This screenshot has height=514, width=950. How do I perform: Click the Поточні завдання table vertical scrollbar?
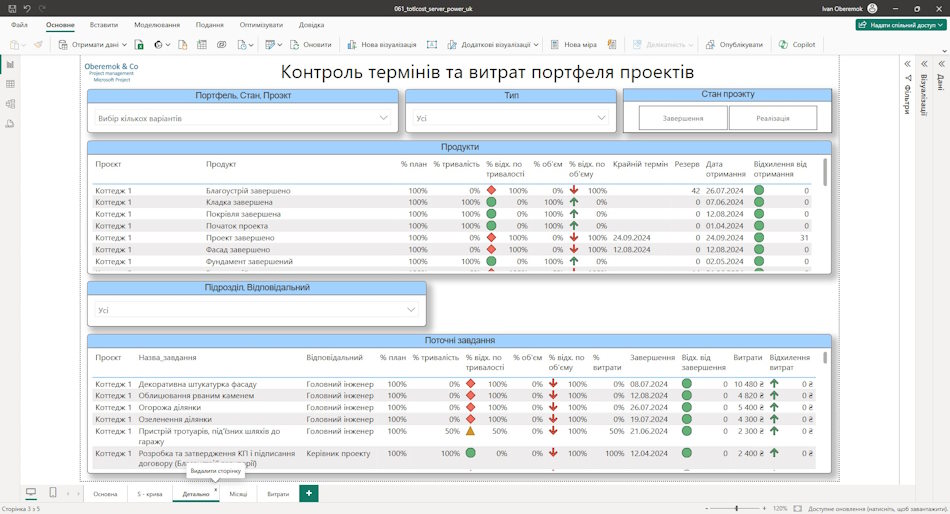825,357
